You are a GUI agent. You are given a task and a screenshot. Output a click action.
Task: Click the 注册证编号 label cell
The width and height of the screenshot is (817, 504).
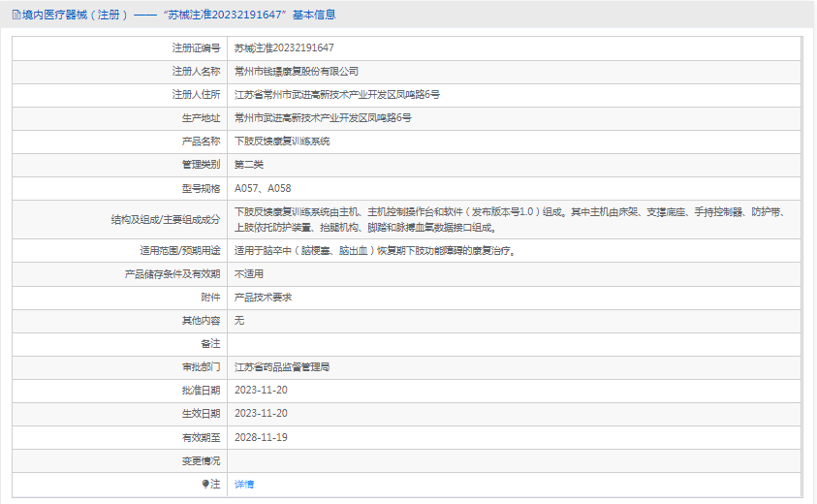coord(196,47)
